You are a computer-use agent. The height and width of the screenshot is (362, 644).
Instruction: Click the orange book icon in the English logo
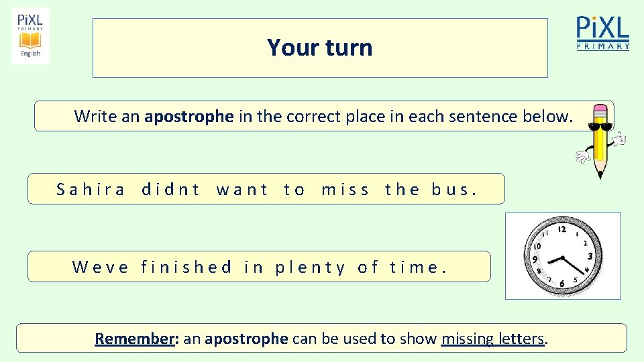coord(30,40)
